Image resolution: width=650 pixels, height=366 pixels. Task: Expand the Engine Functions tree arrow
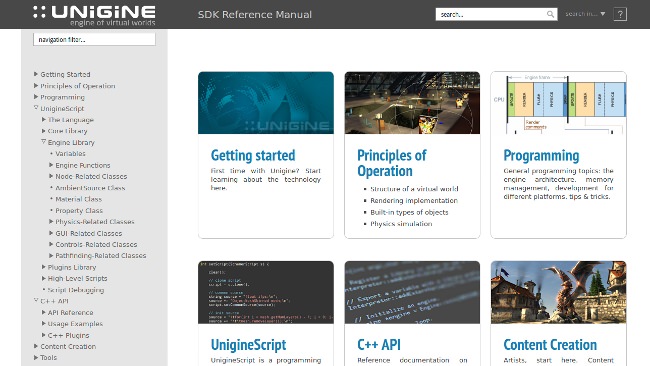[51, 165]
